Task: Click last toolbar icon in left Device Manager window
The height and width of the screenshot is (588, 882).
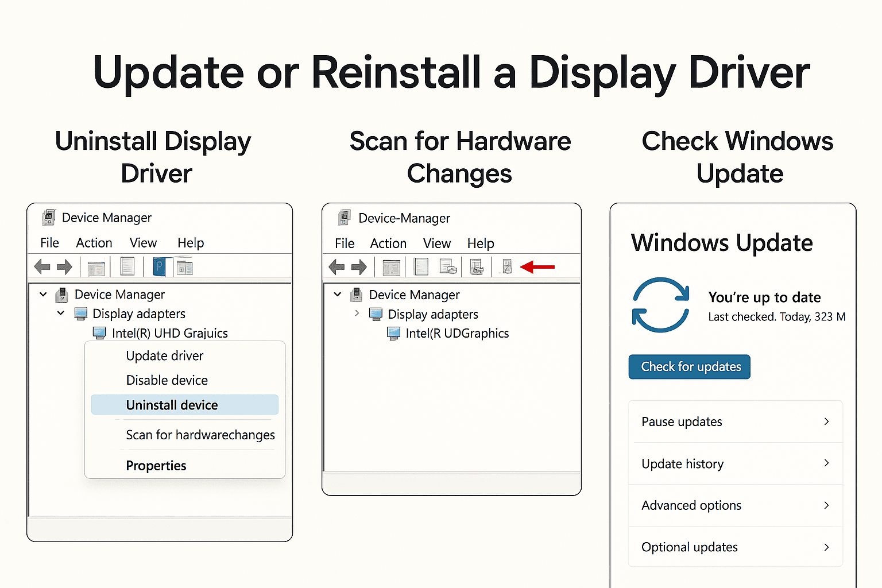Action: point(185,267)
